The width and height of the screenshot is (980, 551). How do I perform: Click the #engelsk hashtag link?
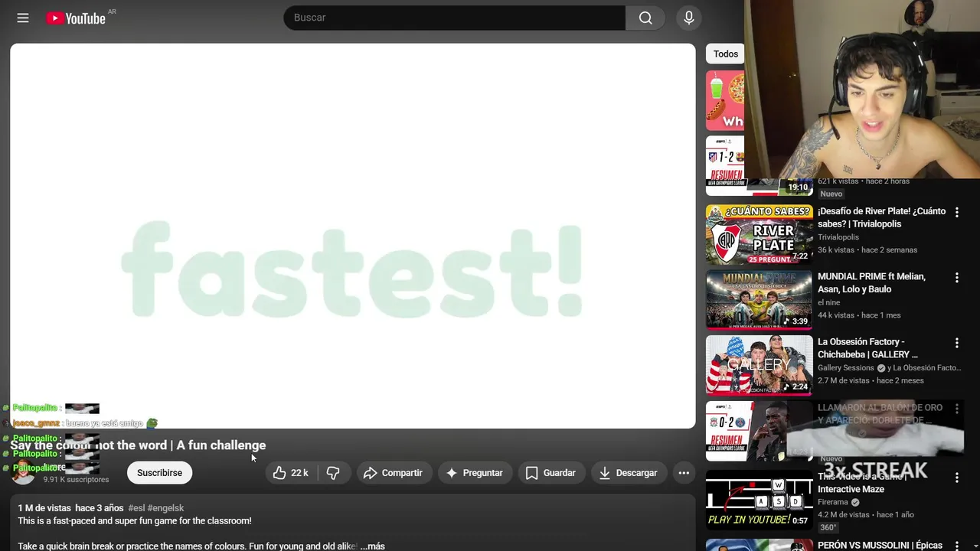[165, 508]
